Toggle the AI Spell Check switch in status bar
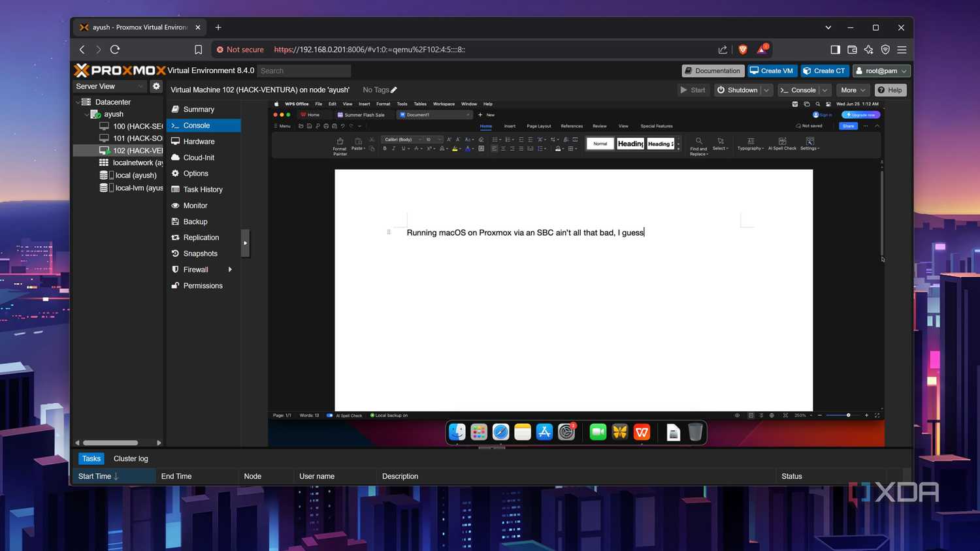 click(330, 415)
